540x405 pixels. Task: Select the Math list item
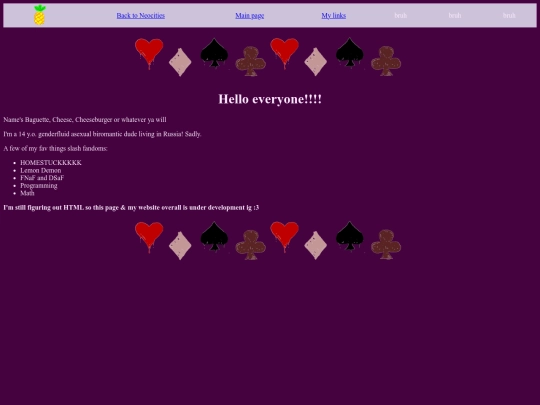pyautogui.click(x=27, y=193)
